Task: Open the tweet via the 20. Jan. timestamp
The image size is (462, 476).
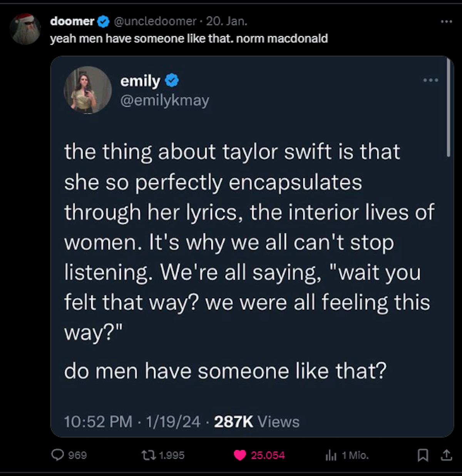Action: pyautogui.click(x=226, y=22)
